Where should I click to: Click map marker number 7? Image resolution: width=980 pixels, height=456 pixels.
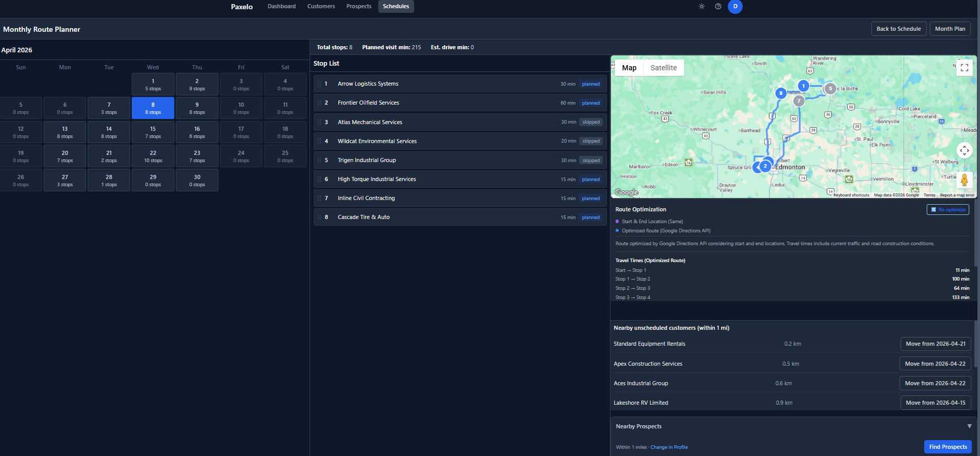[x=799, y=101]
